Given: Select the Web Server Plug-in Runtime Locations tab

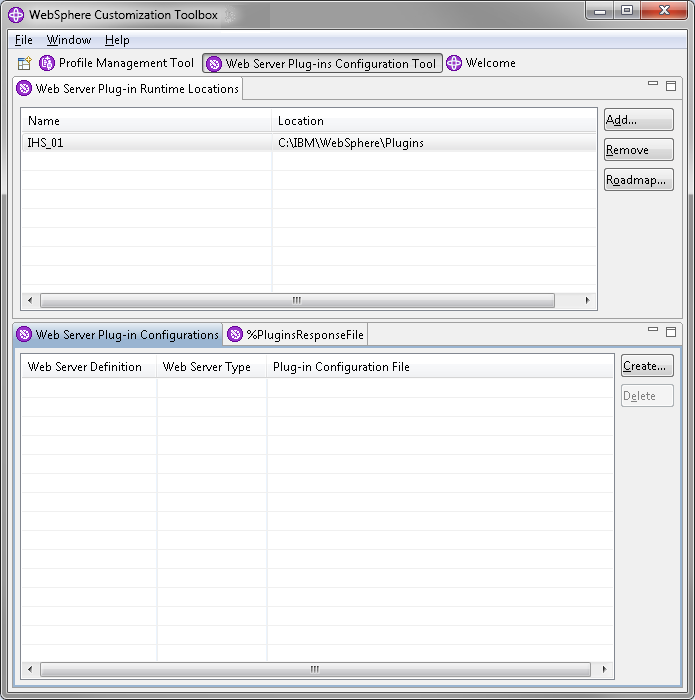Looking at the screenshot, I should [129, 88].
